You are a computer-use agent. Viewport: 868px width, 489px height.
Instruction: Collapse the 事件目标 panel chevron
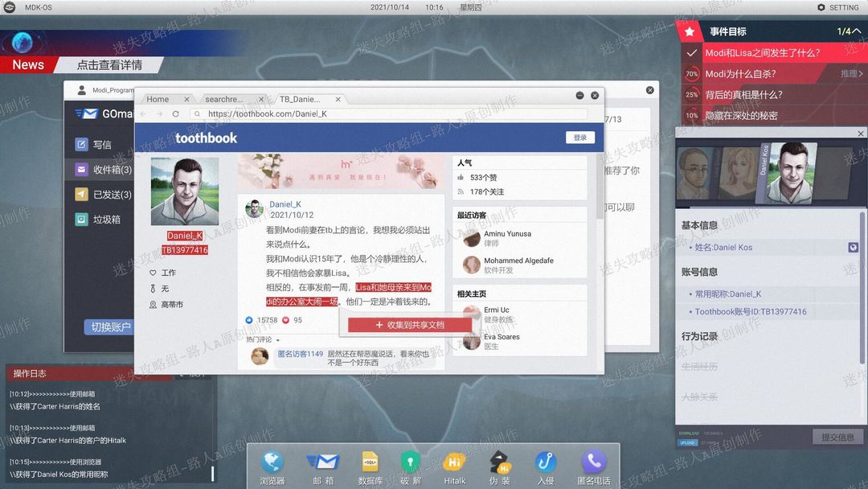tap(857, 31)
